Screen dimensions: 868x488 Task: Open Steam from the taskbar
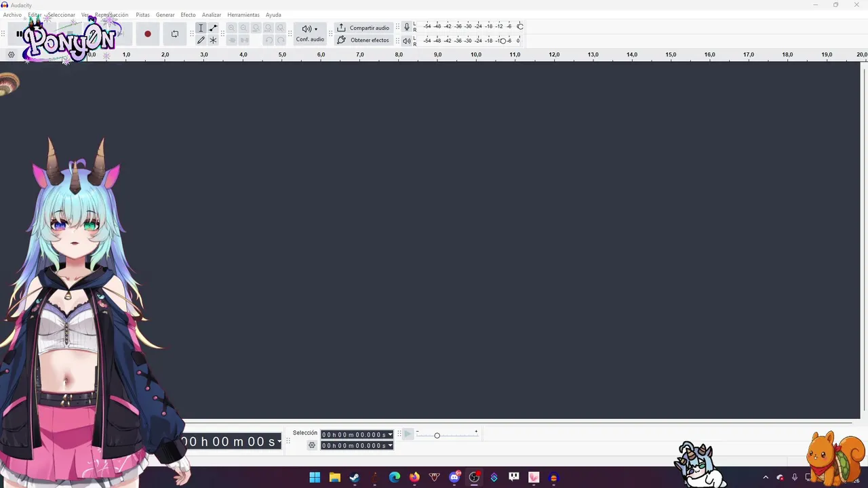[x=355, y=477]
